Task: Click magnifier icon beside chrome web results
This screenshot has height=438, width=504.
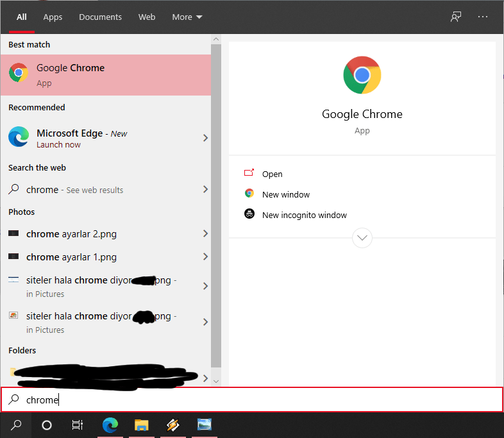Action: 13,189
